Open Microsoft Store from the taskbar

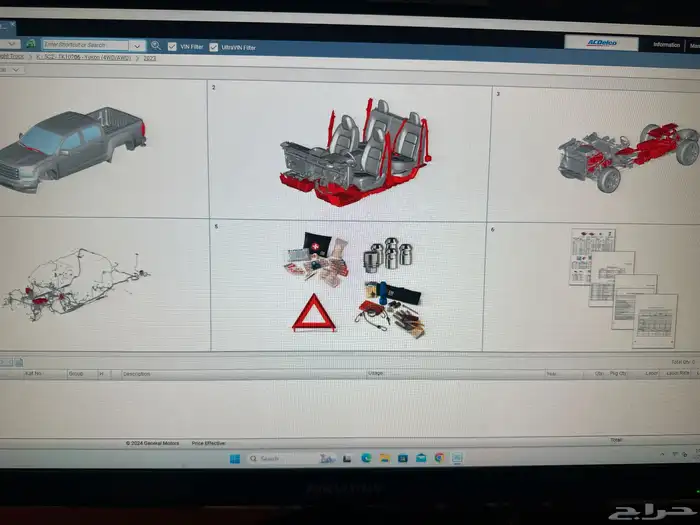[402, 458]
